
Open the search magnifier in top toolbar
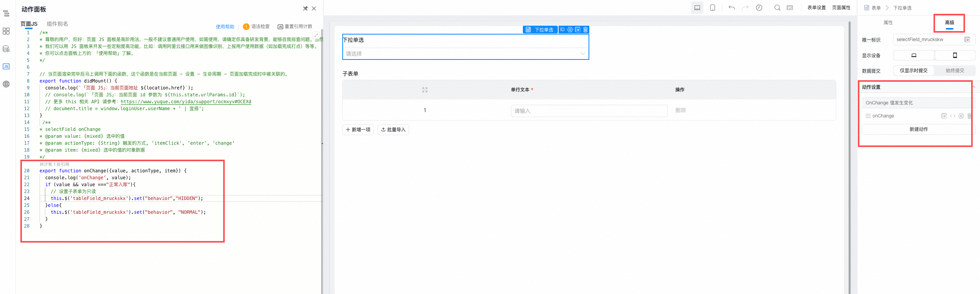[778, 8]
